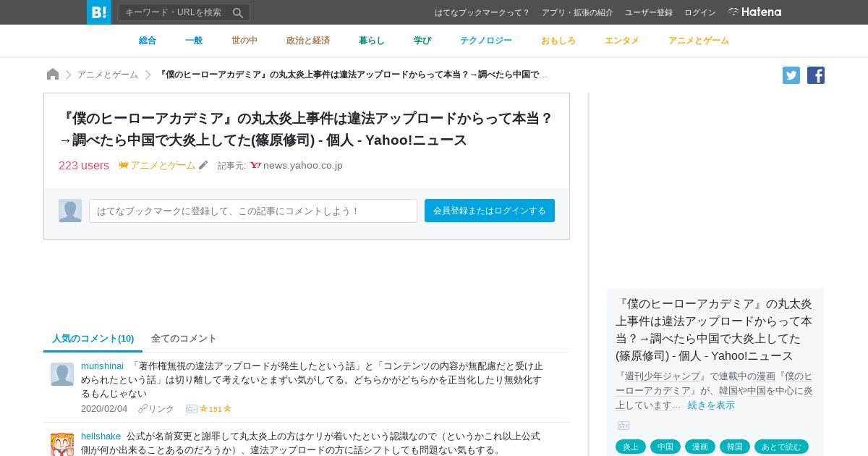The width and height of the screenshot is (868, 456).
Task: Select the 学び category menu
Action: click(422, 41)
